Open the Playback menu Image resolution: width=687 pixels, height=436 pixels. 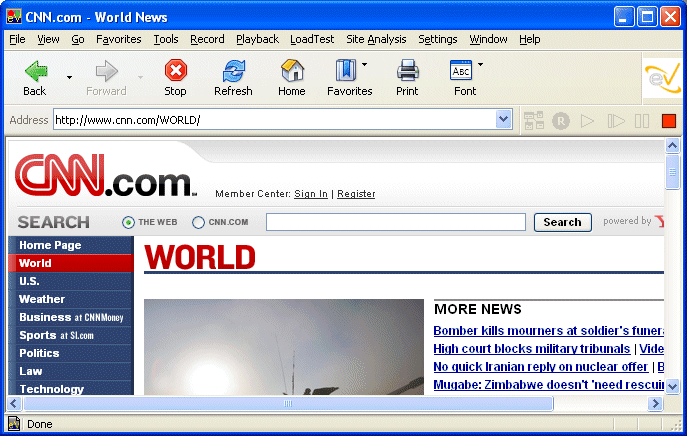258,39
